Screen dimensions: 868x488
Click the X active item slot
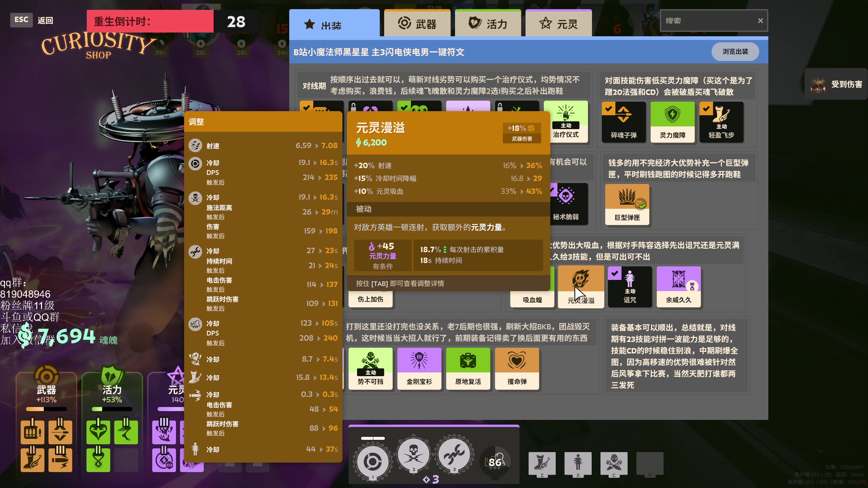click(x=578, y=464)
